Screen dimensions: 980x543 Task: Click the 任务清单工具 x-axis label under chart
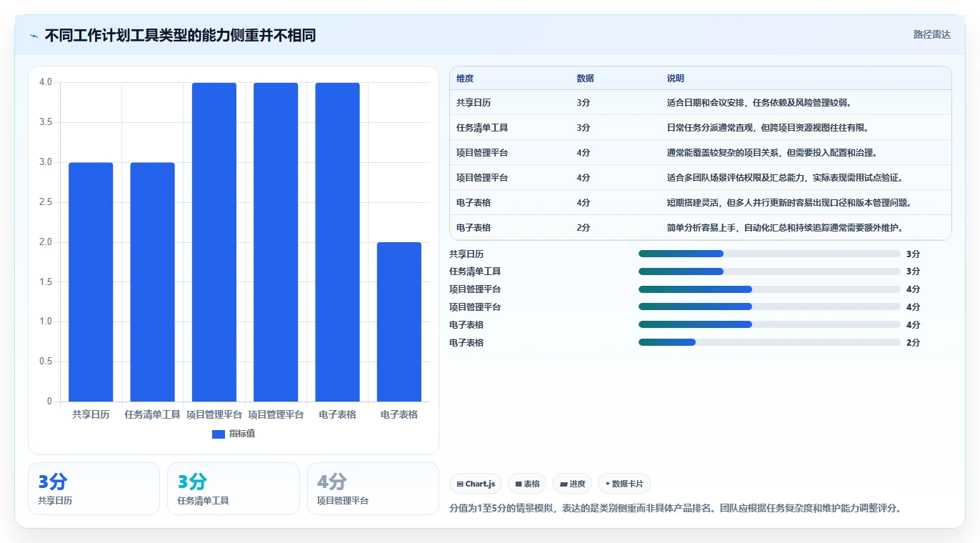tap(152, 414)
